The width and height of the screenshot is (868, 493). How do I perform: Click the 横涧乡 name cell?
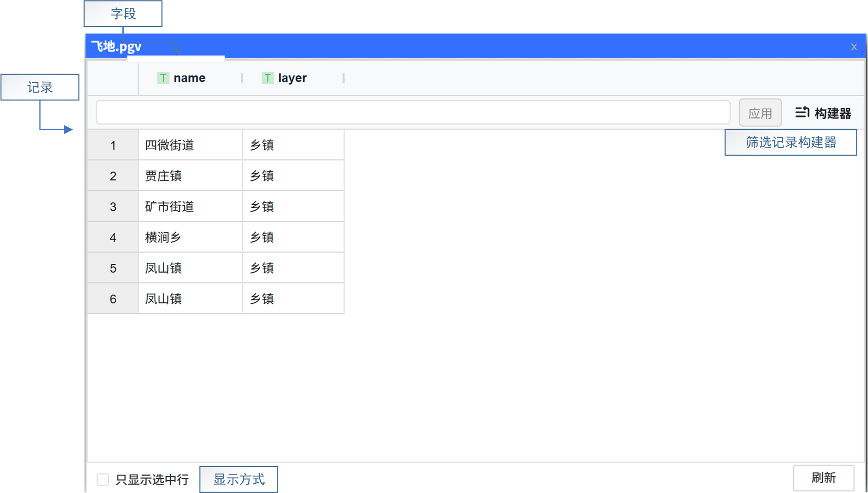coord(190,237)
